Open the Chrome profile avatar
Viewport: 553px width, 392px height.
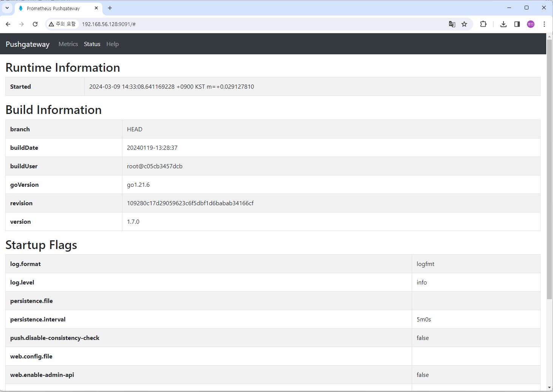coord(531,24)
